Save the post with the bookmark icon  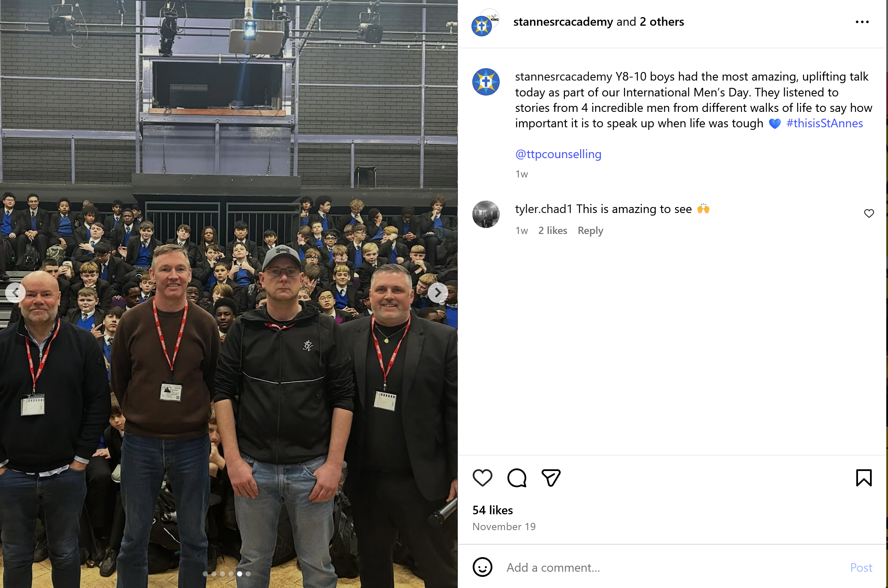(x=864, y=478)
